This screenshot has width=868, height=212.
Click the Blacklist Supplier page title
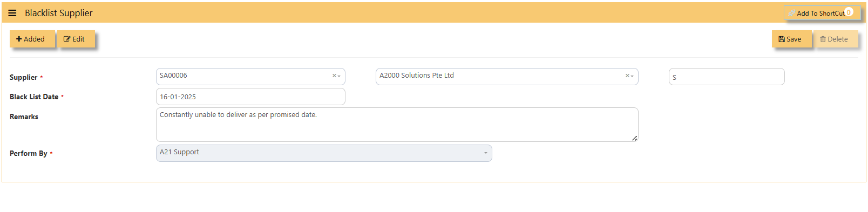click(x=59, y=13)
